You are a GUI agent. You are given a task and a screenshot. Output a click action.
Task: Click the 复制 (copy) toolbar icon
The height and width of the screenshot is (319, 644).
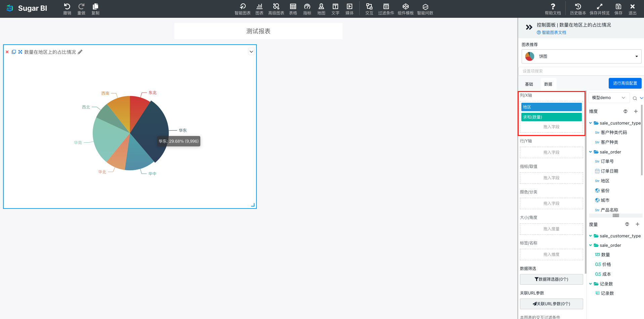(x=95, y=9)
